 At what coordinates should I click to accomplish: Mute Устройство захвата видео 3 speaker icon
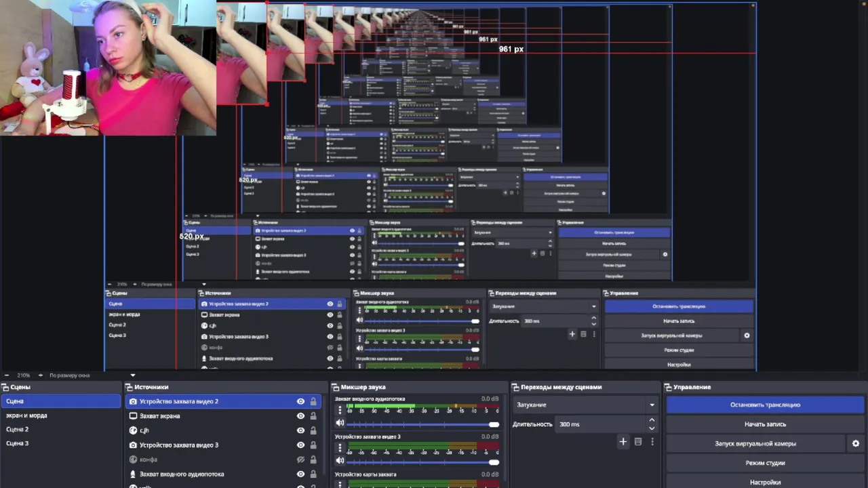click(x=340, y=462)
